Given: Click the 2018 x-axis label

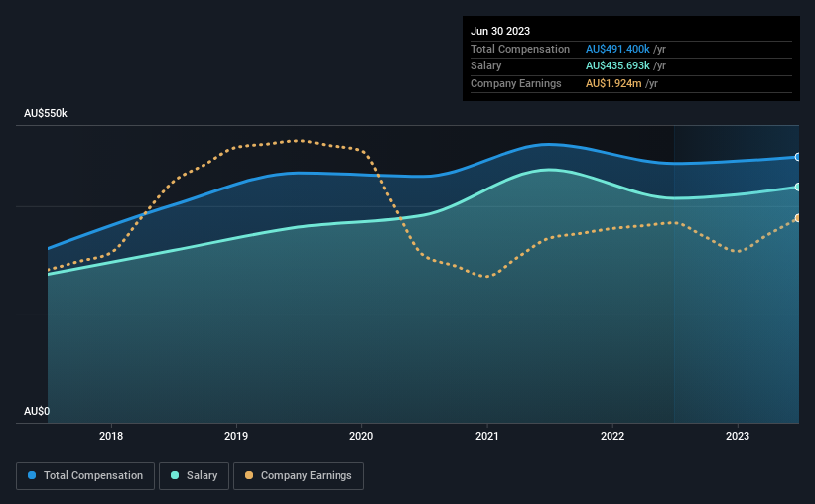Looking at the screenshot, I should [111, 436].
